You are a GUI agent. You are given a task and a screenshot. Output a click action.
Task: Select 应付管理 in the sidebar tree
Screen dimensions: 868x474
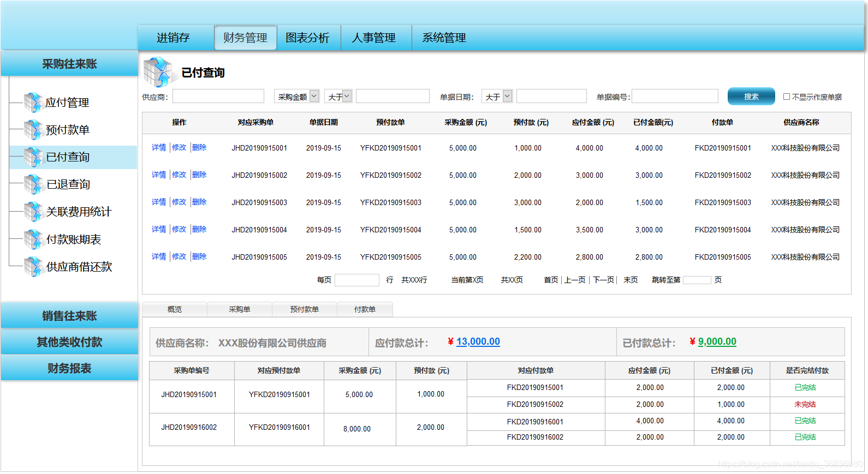point(67,103)
